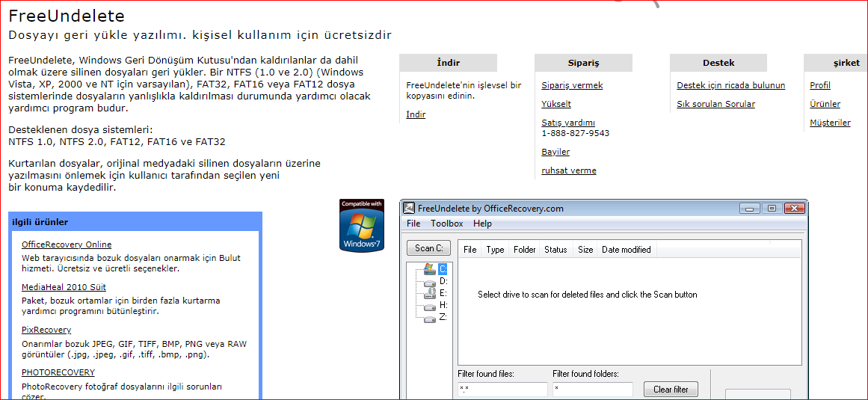The height and width of the screenshot is (400, 868).
Task: Sort by the Size column header
Action: (585, 250)
